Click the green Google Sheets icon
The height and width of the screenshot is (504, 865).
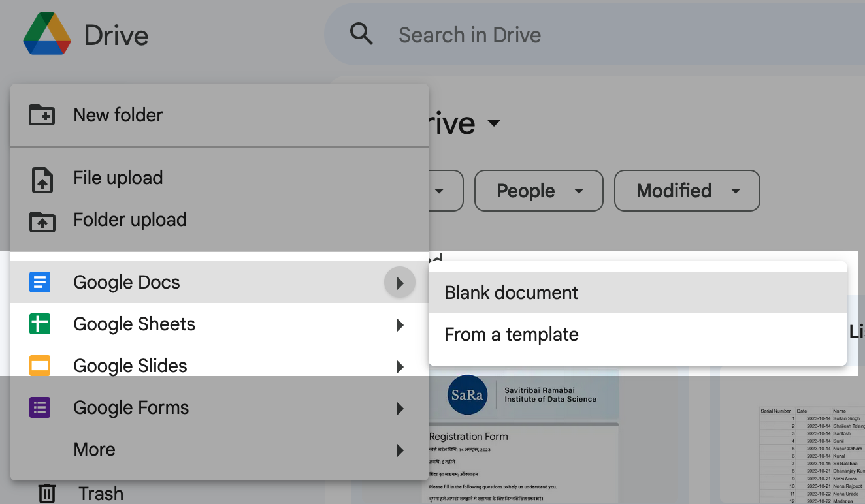40,324
